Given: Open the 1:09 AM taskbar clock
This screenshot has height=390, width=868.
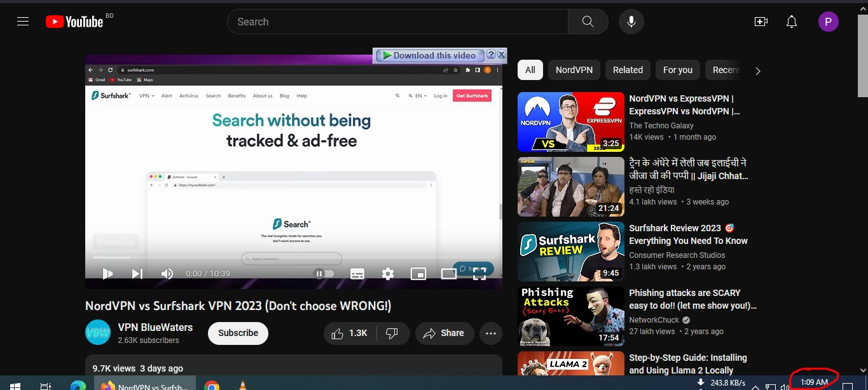Looking at the screenshot, I should click(814, 382).
